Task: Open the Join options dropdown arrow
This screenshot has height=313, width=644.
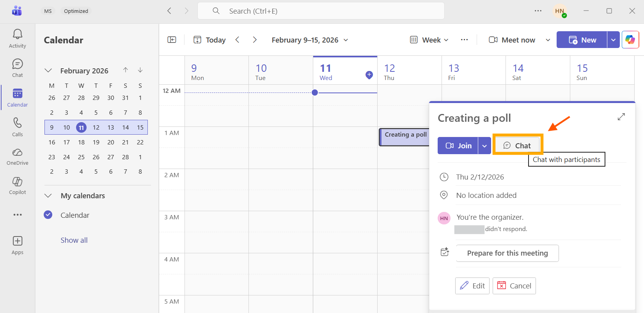Action: coord(484,146)
